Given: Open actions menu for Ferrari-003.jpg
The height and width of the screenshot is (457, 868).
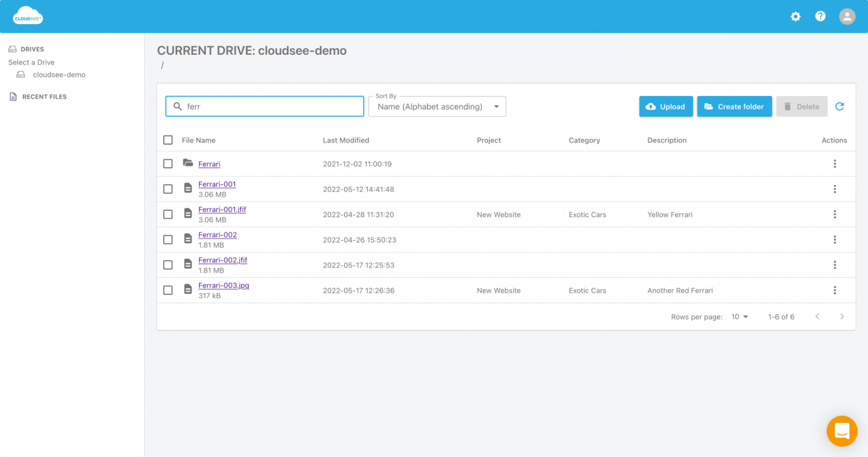Looking at the screenshot, I should (834, 290).
